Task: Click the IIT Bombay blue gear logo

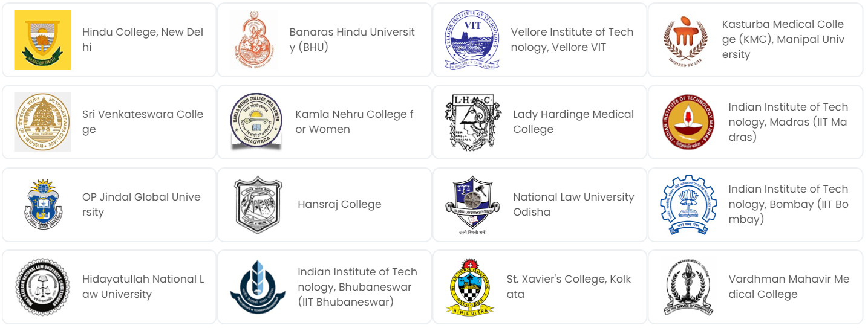Action: [x=688, y=204]
